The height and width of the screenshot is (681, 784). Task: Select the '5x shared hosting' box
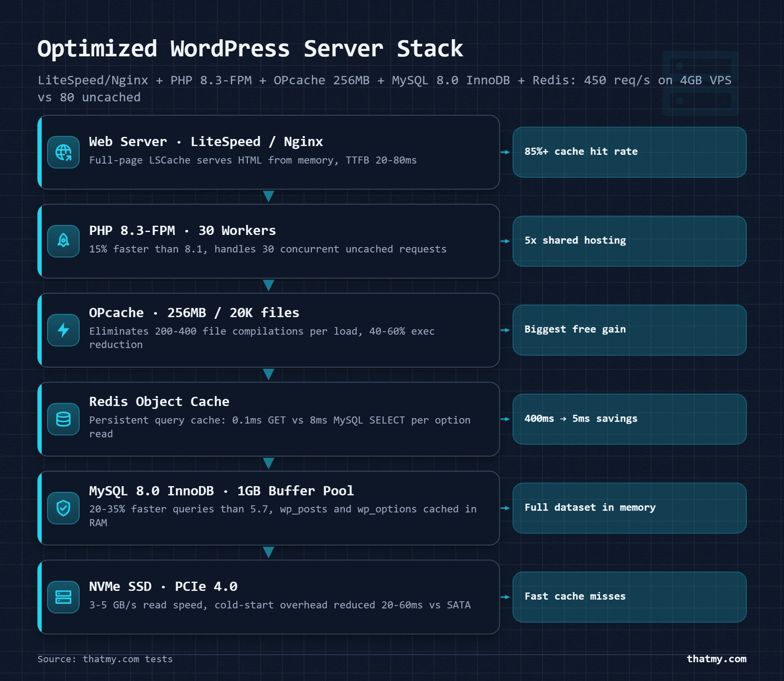click(629, 241)
